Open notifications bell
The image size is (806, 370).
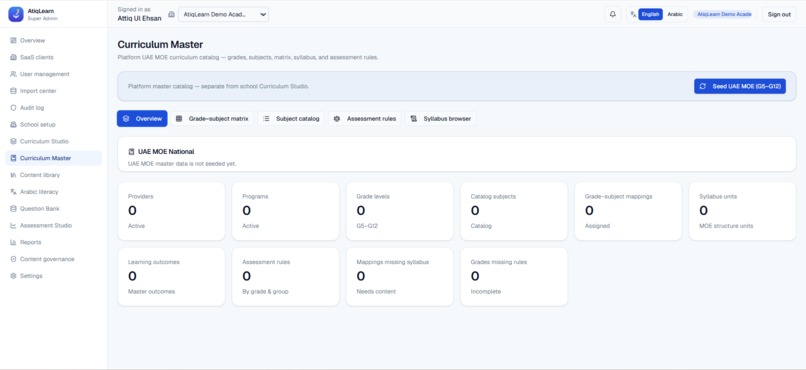tap(613, 14)
